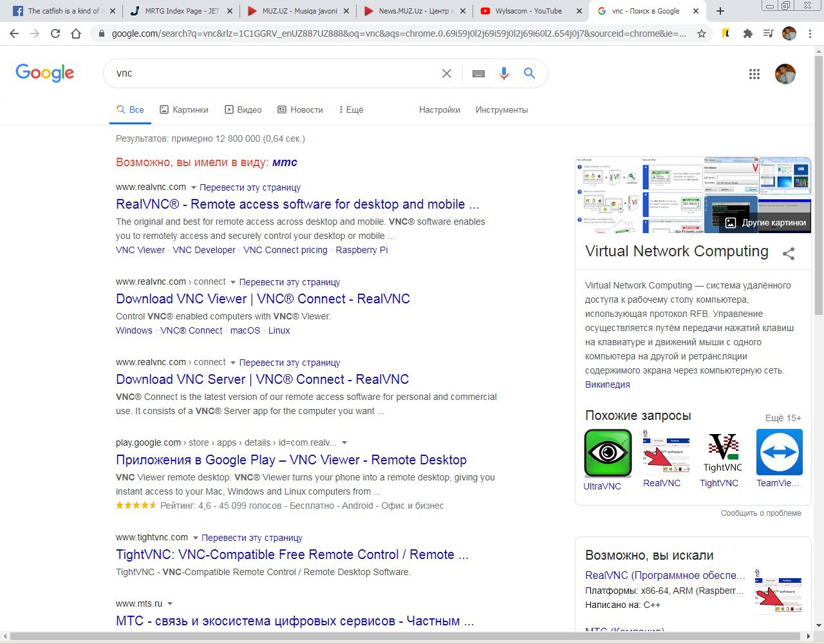View site info via the padlock icon
The width and height of the screenshot is (824, 644).
(x=102, y=33)
